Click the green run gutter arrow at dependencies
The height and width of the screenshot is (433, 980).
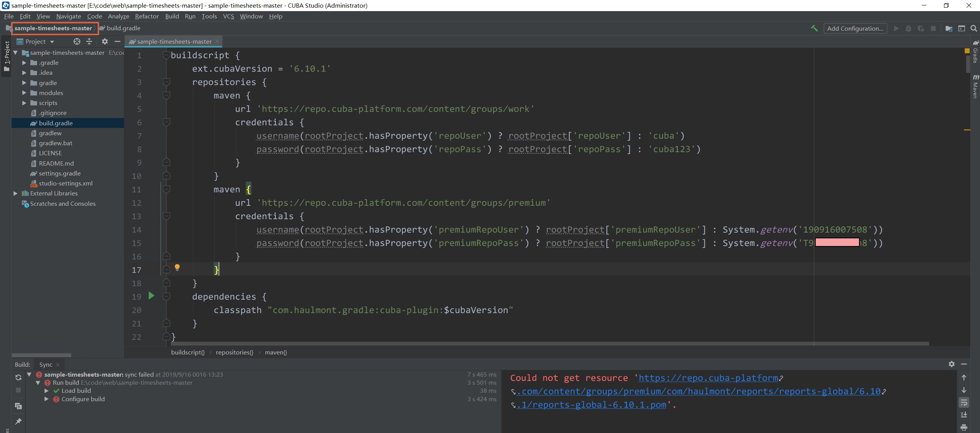[x=152, y=295]
